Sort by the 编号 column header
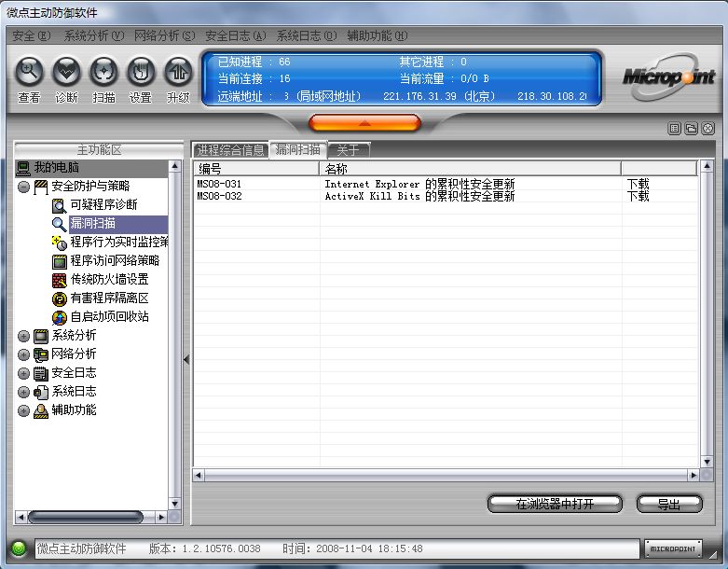Screen dimensions: 728x569 256,169
